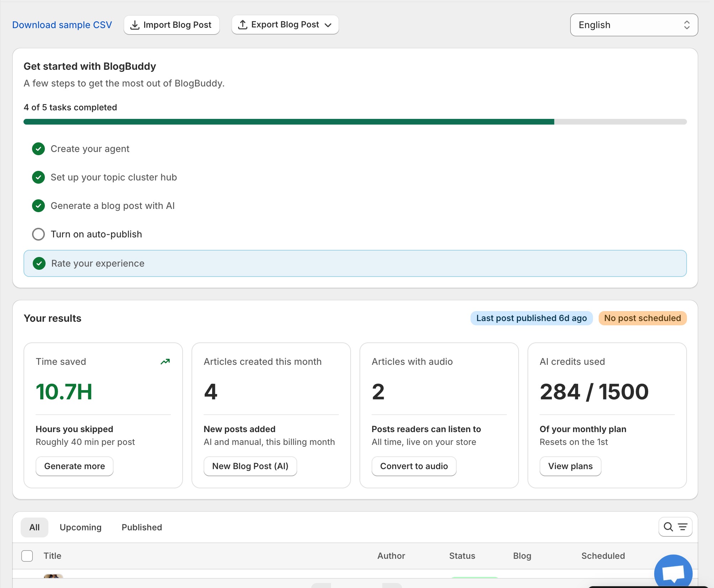Select the Rate your experience task row
This screenshot has width=714, height=588.
click(355, 263)
